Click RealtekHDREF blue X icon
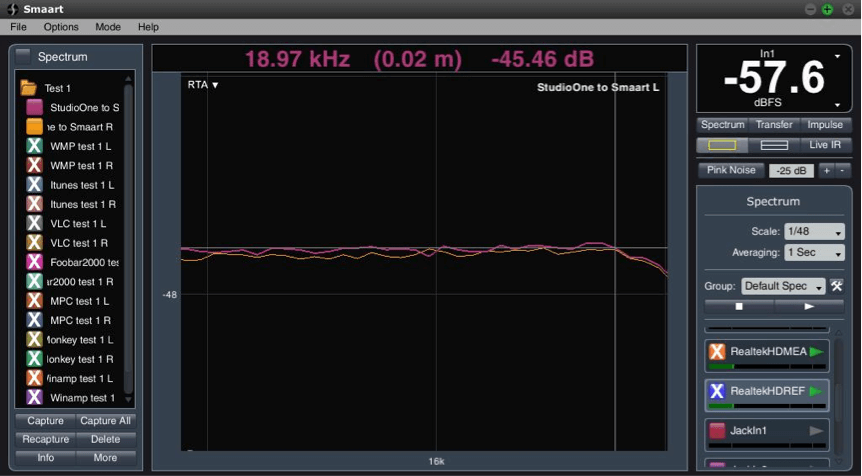This screenshot has width=862, height=476. [717, 391]
